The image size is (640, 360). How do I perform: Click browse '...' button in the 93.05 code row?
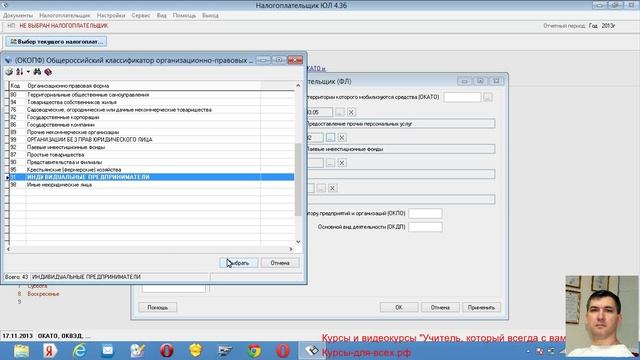[x=340, y=112]
